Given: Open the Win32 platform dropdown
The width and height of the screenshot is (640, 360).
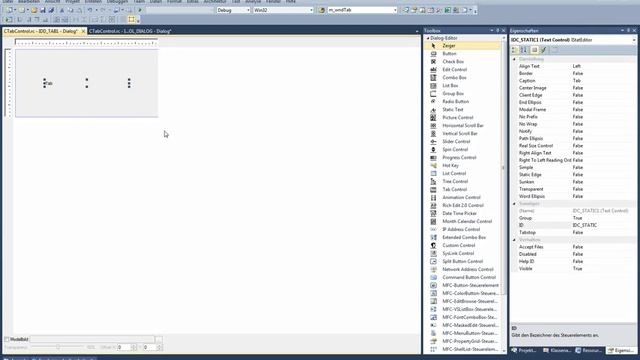Looking at the screenshot, I should pos(283,10).
